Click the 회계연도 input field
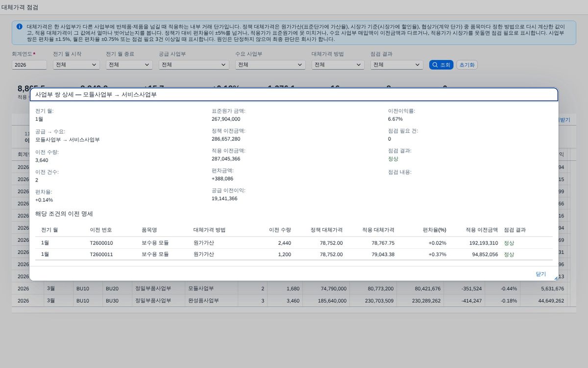 pos(29,65)
